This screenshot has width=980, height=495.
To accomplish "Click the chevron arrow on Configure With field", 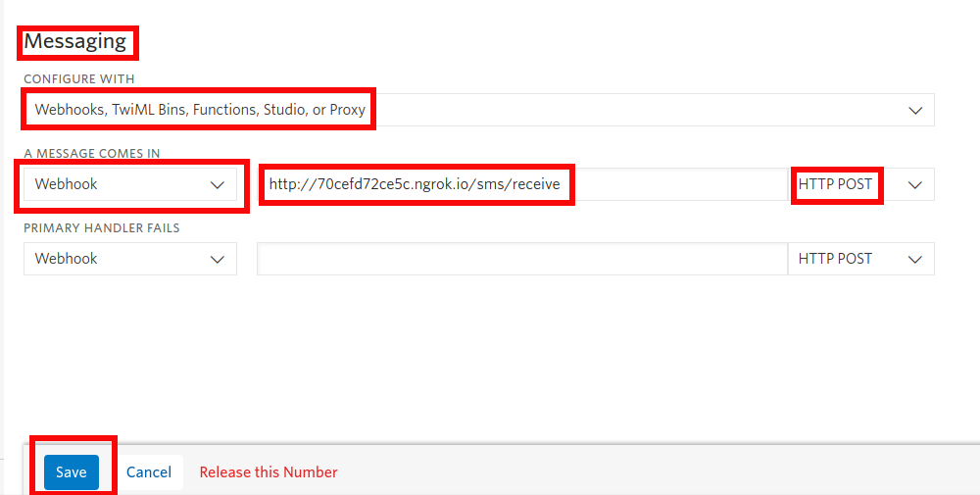I will click(x=915, y=110).
